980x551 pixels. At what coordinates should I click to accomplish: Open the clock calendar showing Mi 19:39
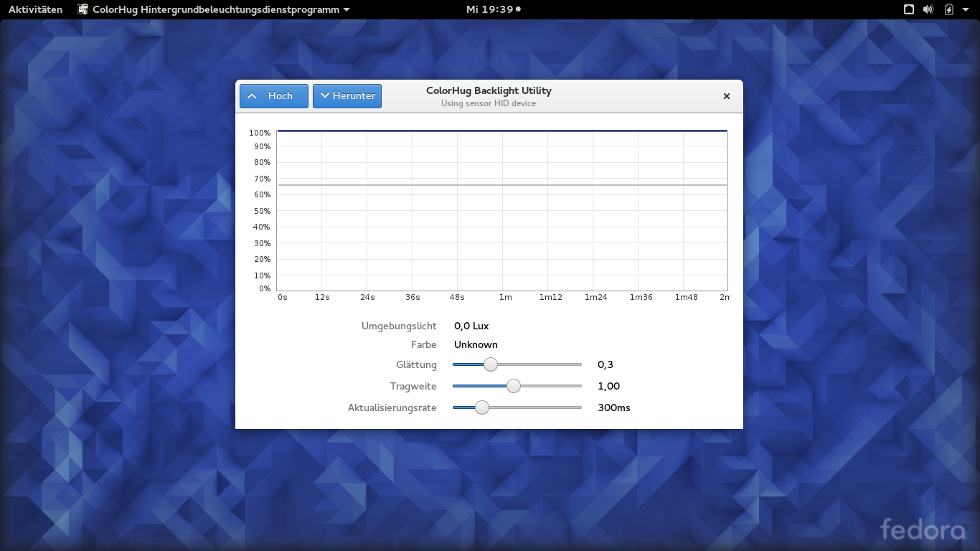point(494,9)
